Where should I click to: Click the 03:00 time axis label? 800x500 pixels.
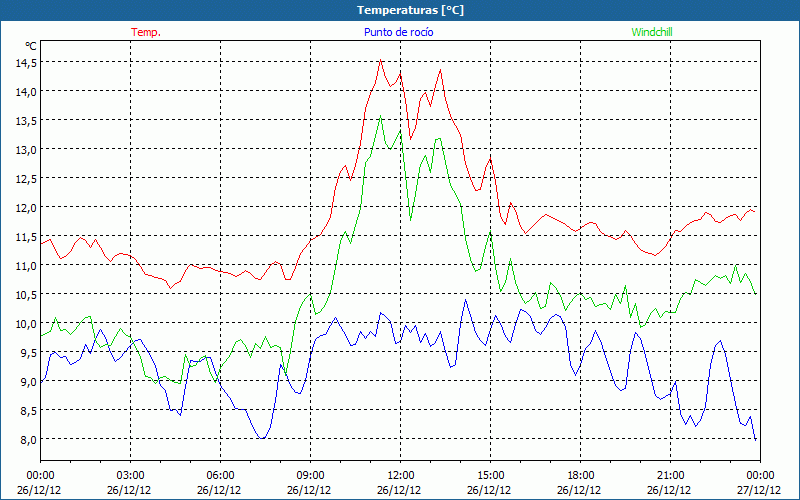[x=131, y=476]
